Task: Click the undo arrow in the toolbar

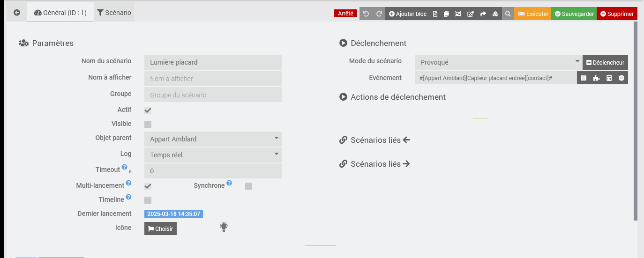Action: pyautogui.click(x=366, y=14)
